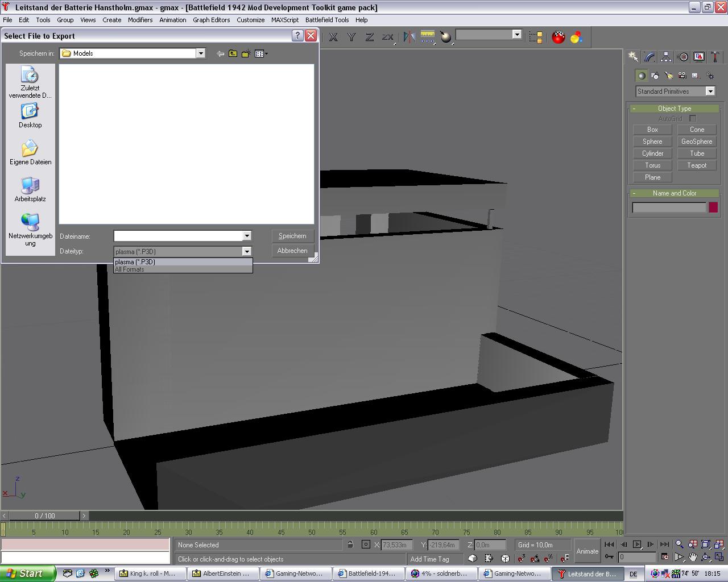The height and width of the screenshot is (582, 728).
Task: Create a new folder in dialog
Action: pyautogui.click(x=246, y=53)
